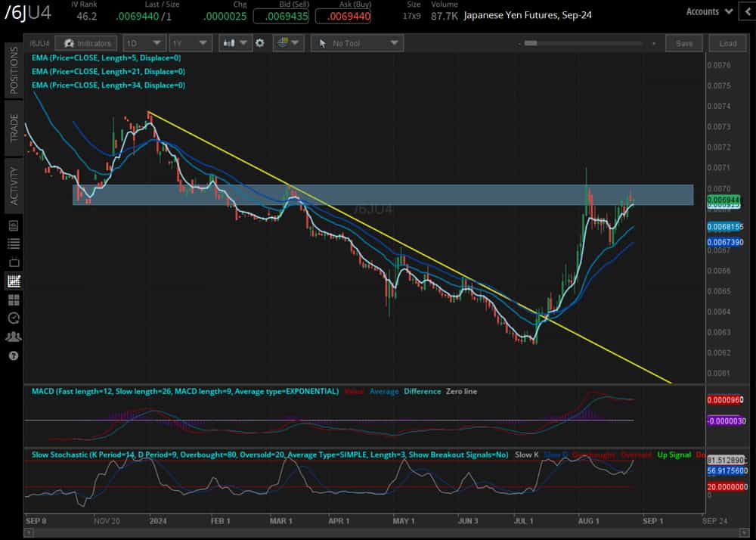Open the Indicators button
The height and width of the screenshot is (540, 756).
pyautogui.click(x=86, y=43)
